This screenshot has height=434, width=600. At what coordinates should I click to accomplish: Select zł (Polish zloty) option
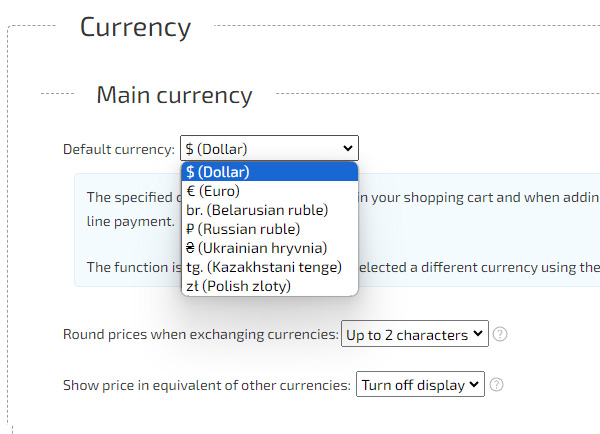pos(268,286)
